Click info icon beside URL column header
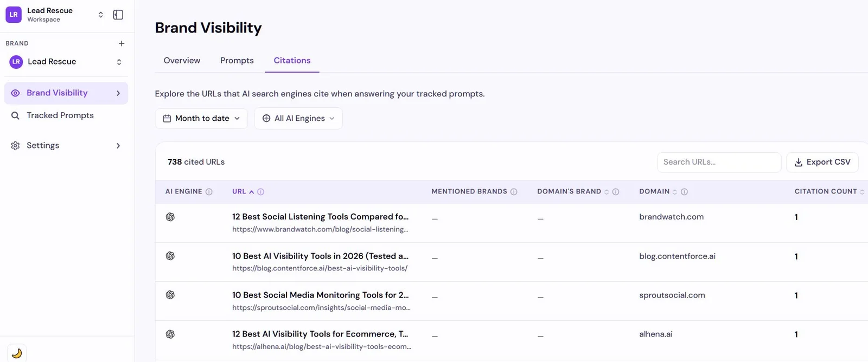The height and width of the screenshot is (362, 868). pyautogui.click(x=260, y=192)
